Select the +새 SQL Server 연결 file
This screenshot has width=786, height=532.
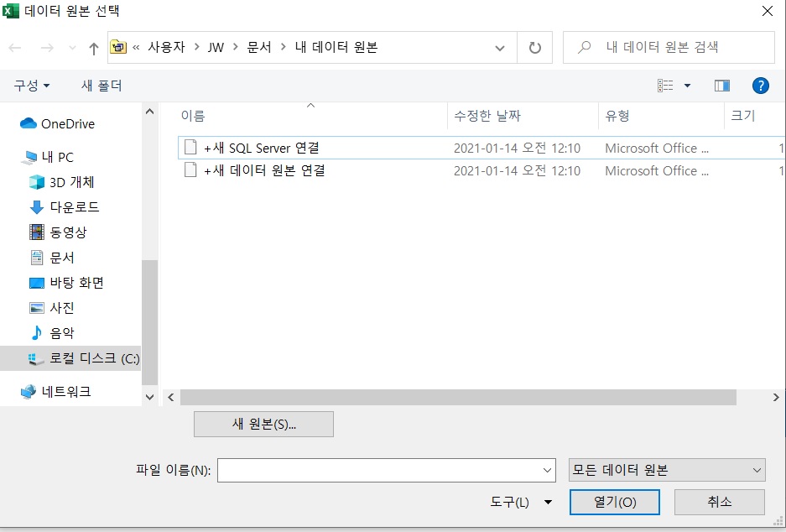click(x=261, y=149)
